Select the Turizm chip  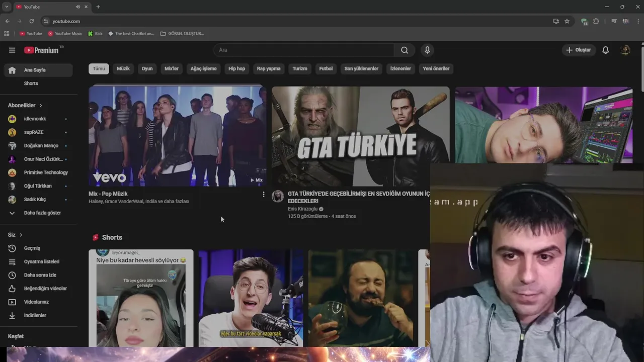pos(300,68)
